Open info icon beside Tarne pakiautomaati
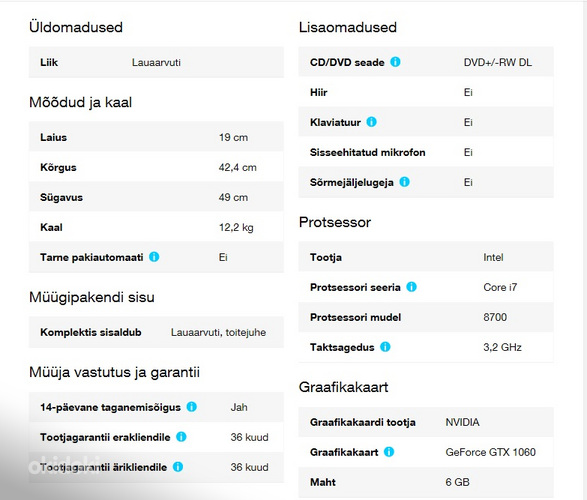 coord(154,257)
